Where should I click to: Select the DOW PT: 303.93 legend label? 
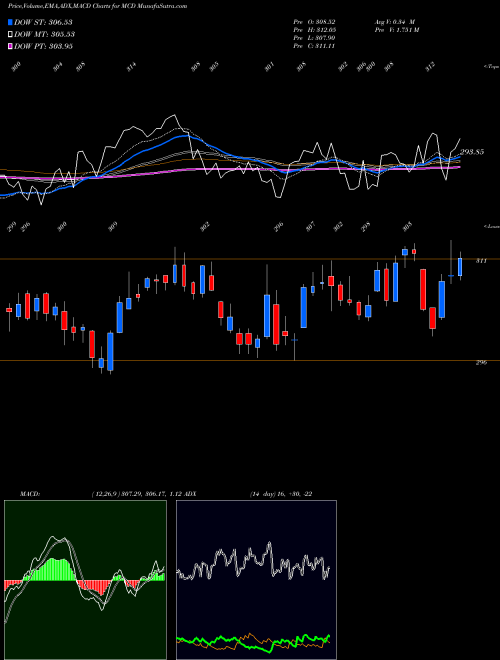43,46
